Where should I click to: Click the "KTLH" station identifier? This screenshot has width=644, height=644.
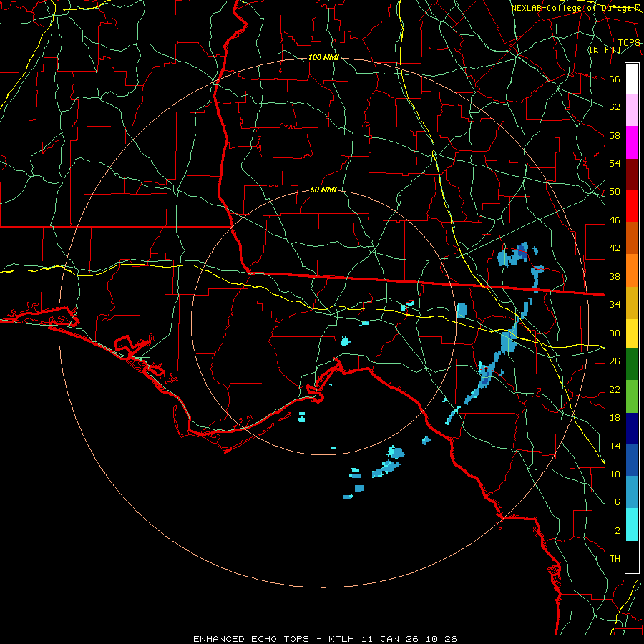pos(341,639)
